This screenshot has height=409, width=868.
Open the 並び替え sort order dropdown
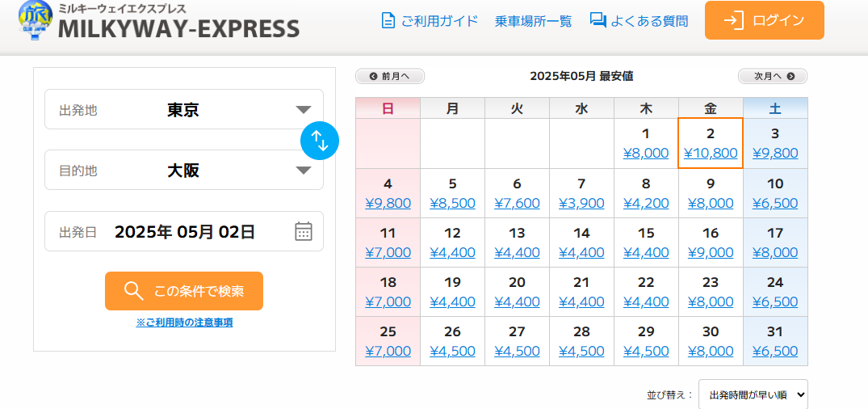[753, 394]
